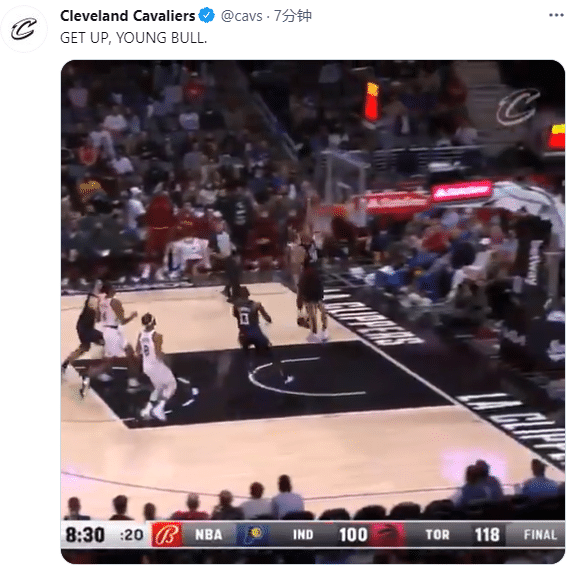The image size is (567, 567).
Task: Click the IND team abbreviation
Action: pos(303,534)
